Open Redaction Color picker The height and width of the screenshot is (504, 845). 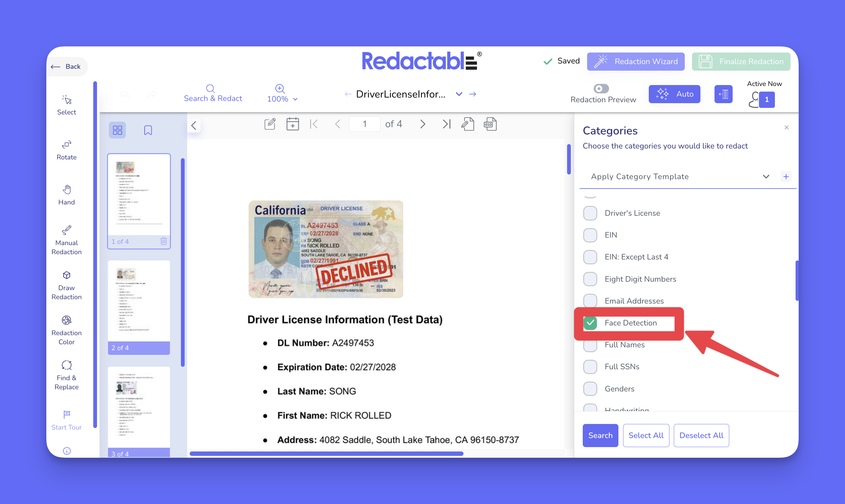[66, 330]
